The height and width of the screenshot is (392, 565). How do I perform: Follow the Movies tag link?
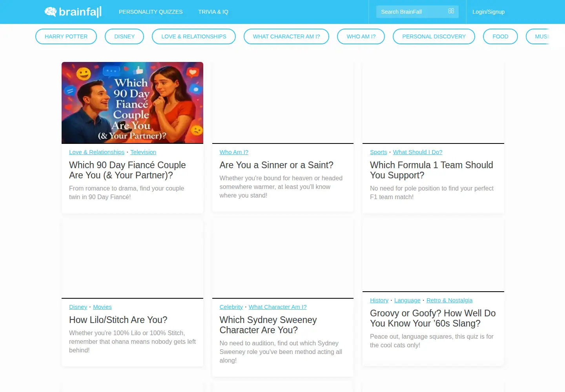pos(102,307)
